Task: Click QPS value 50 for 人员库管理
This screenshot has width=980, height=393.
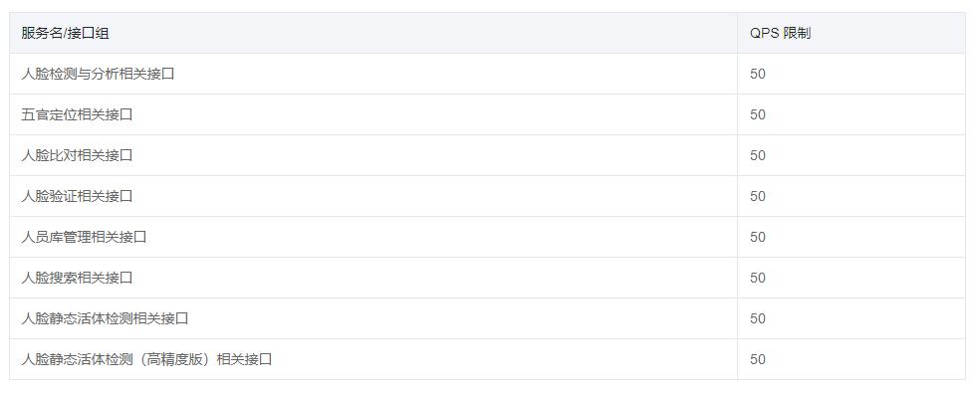Action: 758,237
